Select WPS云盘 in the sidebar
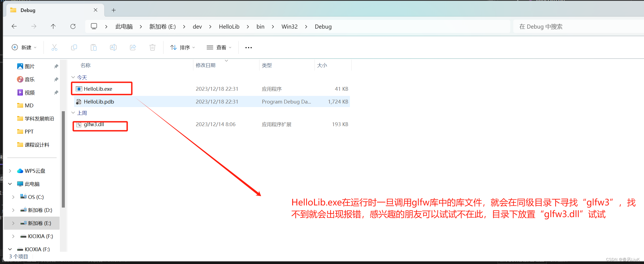This screenshot has width=644, height=264. [35, 171]
